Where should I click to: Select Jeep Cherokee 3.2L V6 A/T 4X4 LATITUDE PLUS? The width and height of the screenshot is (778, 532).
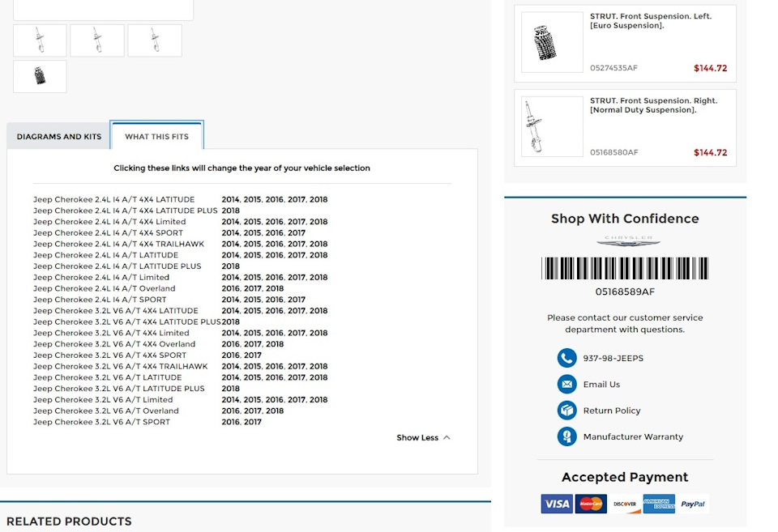127,321
